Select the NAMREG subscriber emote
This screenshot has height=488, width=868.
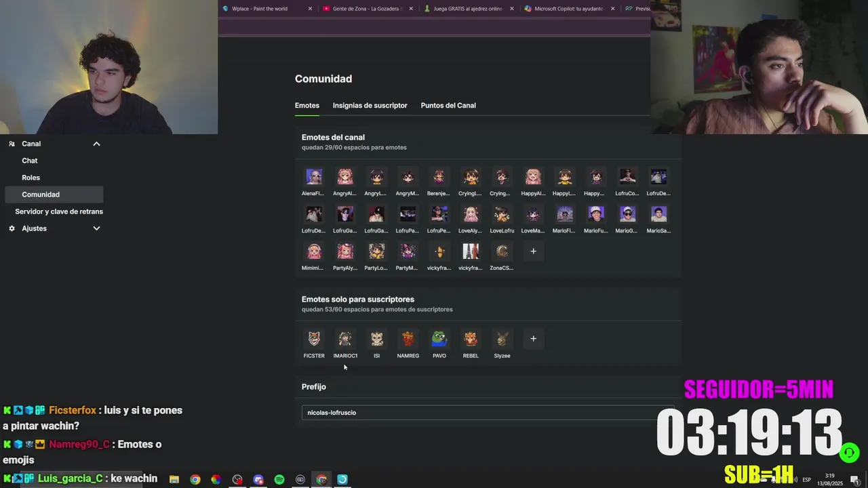pos(408,339)
